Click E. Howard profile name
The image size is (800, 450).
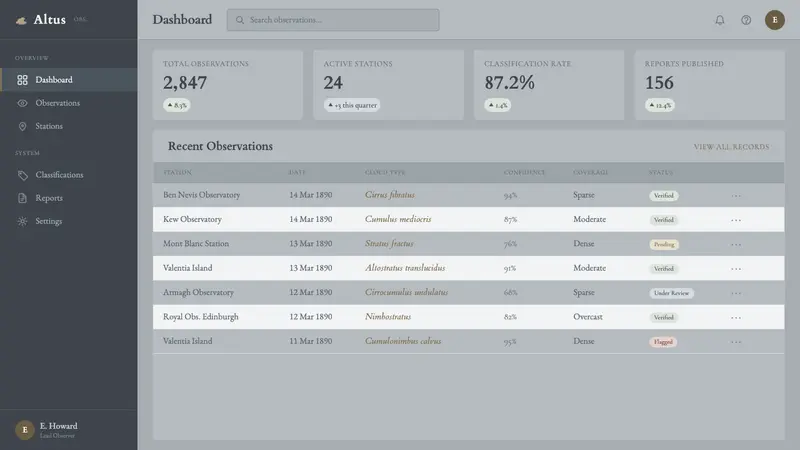[x=59, y=426]
